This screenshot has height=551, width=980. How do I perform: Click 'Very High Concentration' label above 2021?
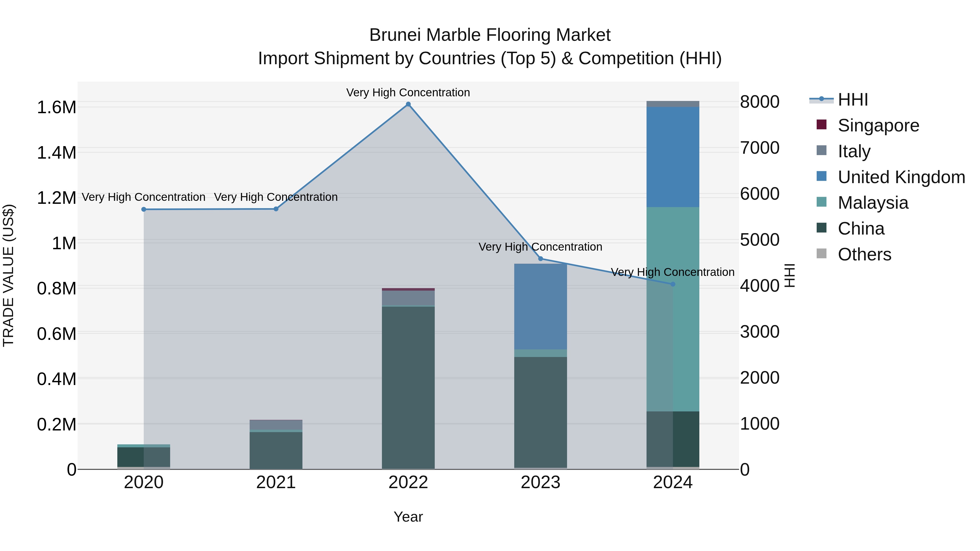click(x=276, y=197)
